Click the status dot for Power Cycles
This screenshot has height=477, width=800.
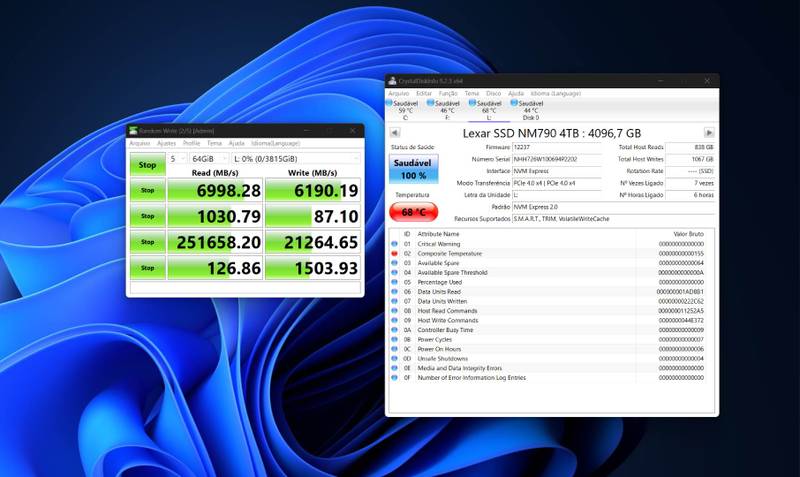point(394,339)
